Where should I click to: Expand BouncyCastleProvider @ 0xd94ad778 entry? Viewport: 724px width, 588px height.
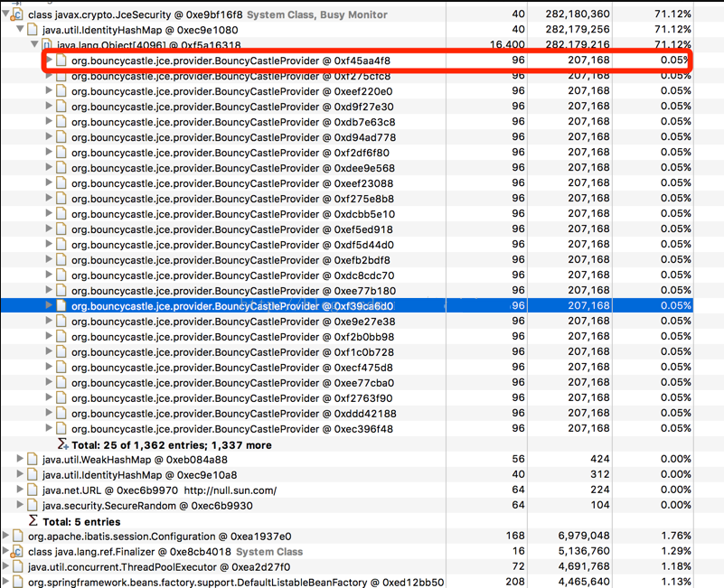click(49, 136)
